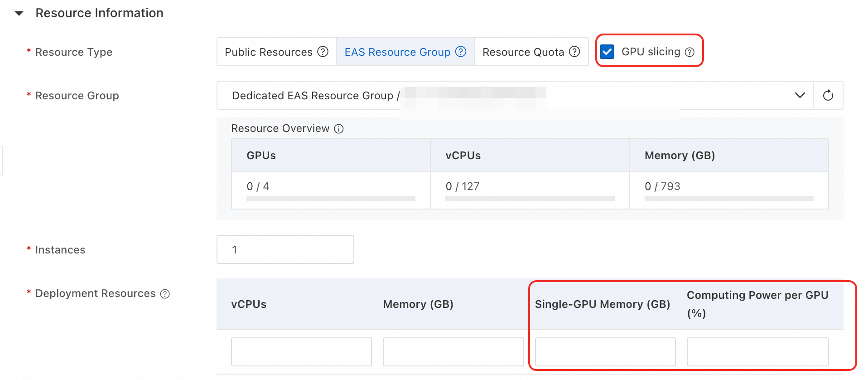The image size is (868, 380).
Task: Click the Instances input field
Action: pos(285,249)
